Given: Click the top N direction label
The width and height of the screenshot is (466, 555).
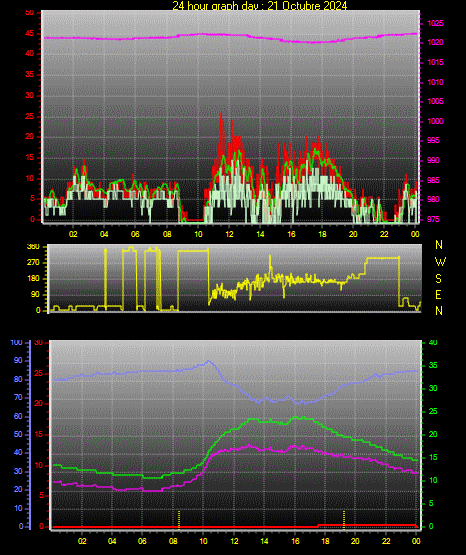Looking at the screenshot, I should (439, 245).
